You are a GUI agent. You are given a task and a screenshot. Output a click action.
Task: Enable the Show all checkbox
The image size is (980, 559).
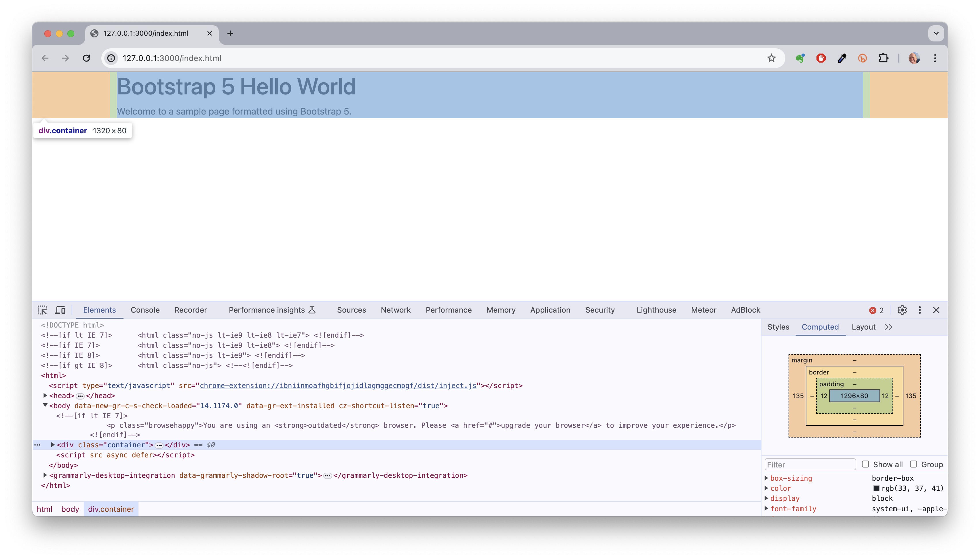click(x=866, y=464)
